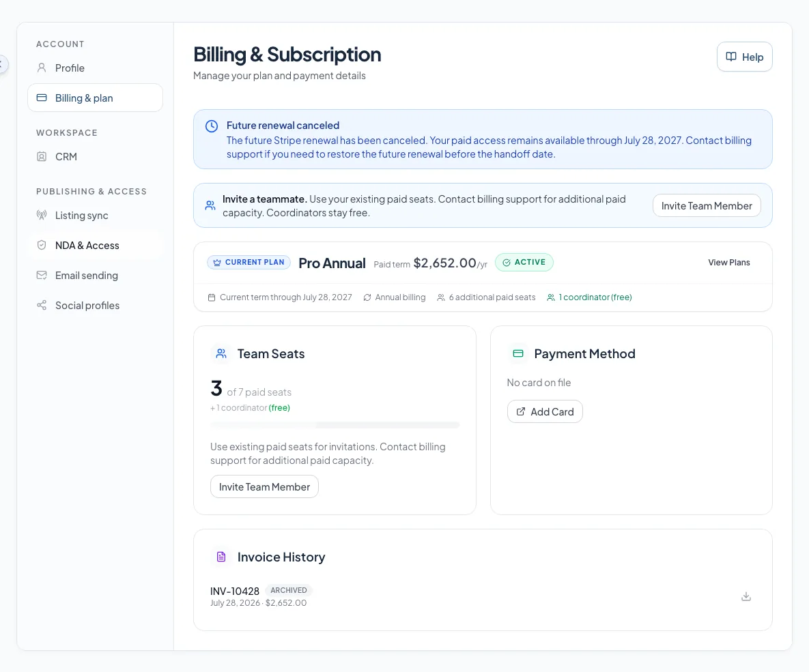This screenshot has width=809, height=672.
Task: Click 'Current term through July 28, 2027'
Action: point(286,297)
